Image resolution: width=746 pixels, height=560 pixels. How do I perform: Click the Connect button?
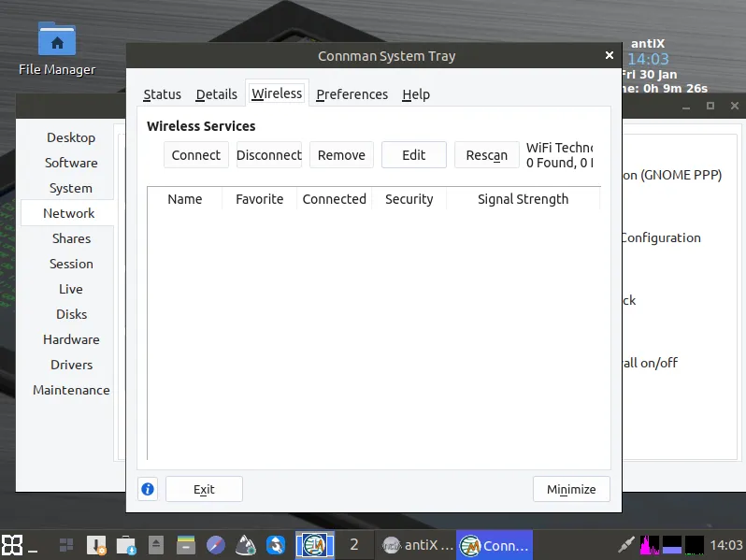click(x=196, y=155)
